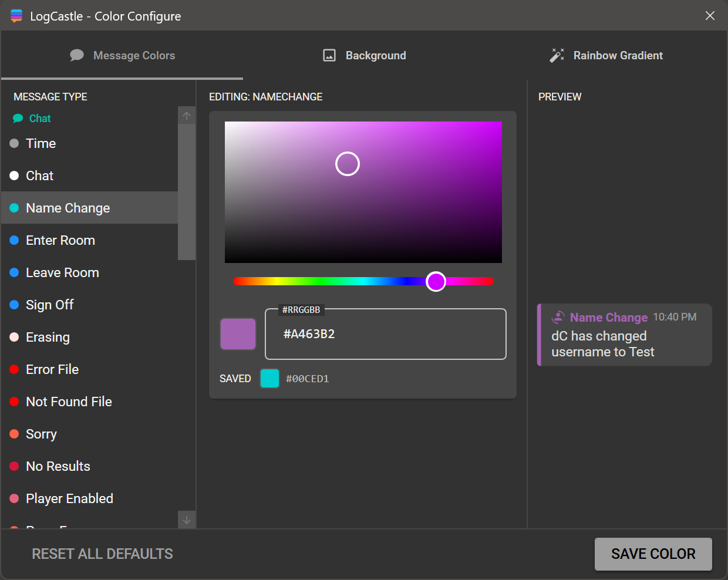Open the Rainbow Gradient tab
Image resolution: width=728 pixels, height=580 pixels.
pos(606,55)
